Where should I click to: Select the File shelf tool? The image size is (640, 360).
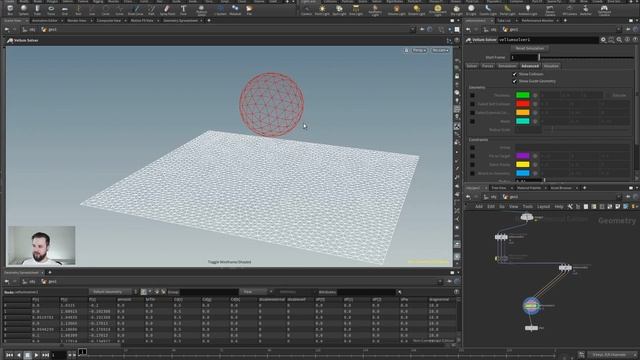pyautogui.click(x=249, y=10)
